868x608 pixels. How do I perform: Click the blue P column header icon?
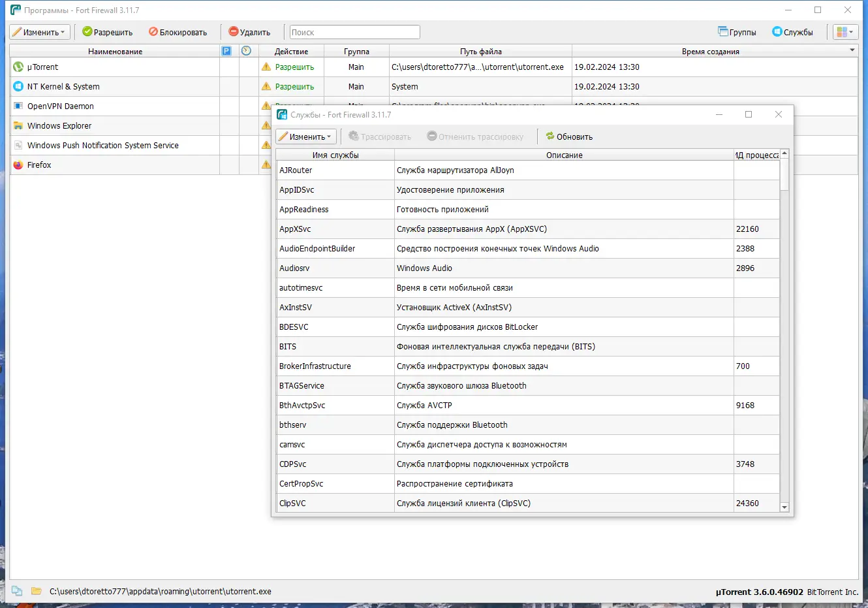[226, 51]
